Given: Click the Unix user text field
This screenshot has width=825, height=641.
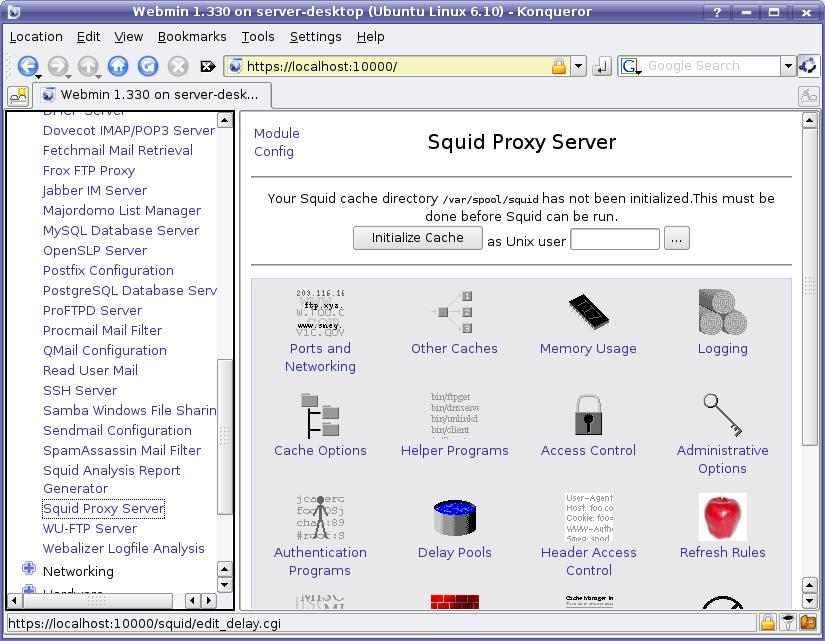Looking at the screenshot, I should coord(615,239).
